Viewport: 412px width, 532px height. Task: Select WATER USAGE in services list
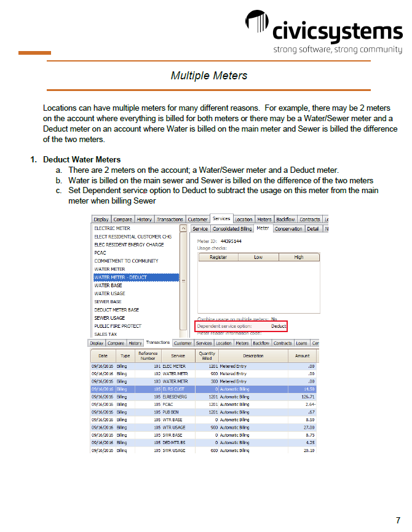pyautogui.click(x=109, y=293)
